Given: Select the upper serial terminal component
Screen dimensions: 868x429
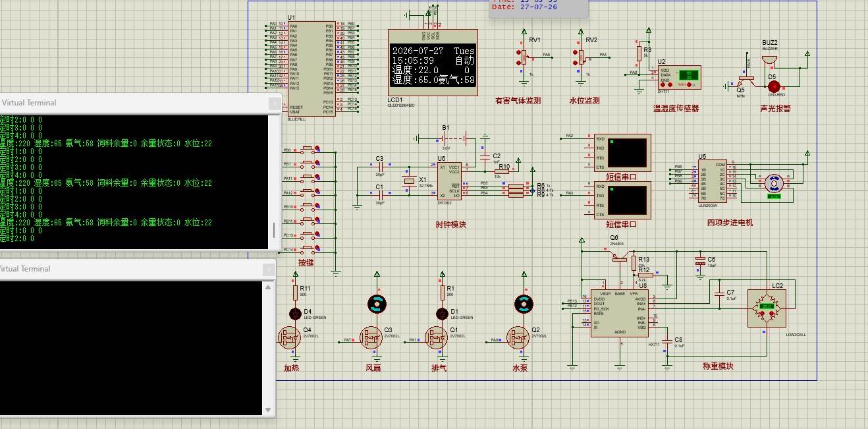Looking at the screenshot, I should click(622, 153).
